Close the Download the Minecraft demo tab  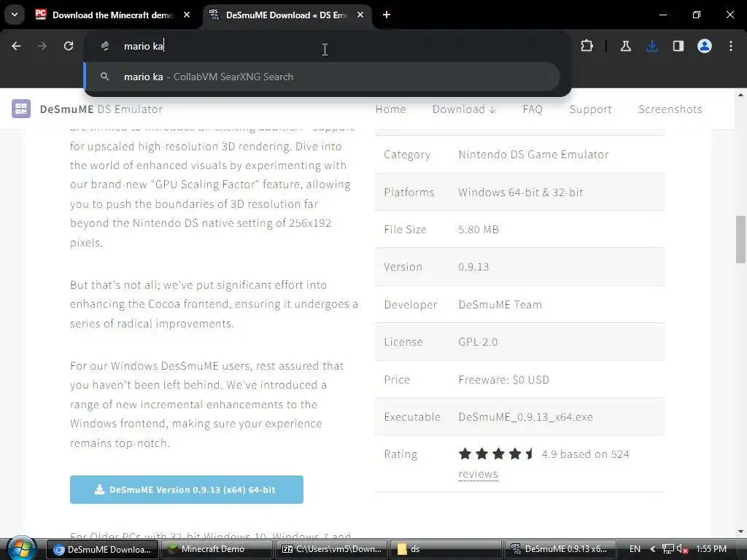pyautogui.click(x=187, y=15)
